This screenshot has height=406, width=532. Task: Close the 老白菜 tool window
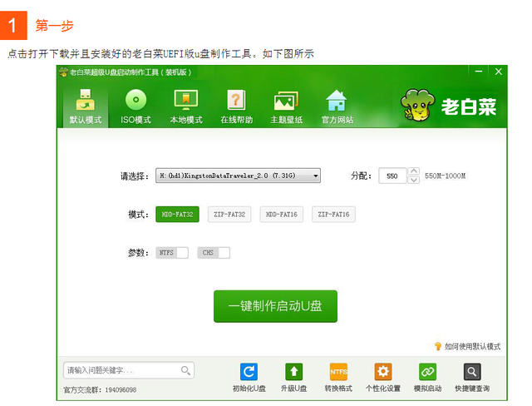coord(499,72)
